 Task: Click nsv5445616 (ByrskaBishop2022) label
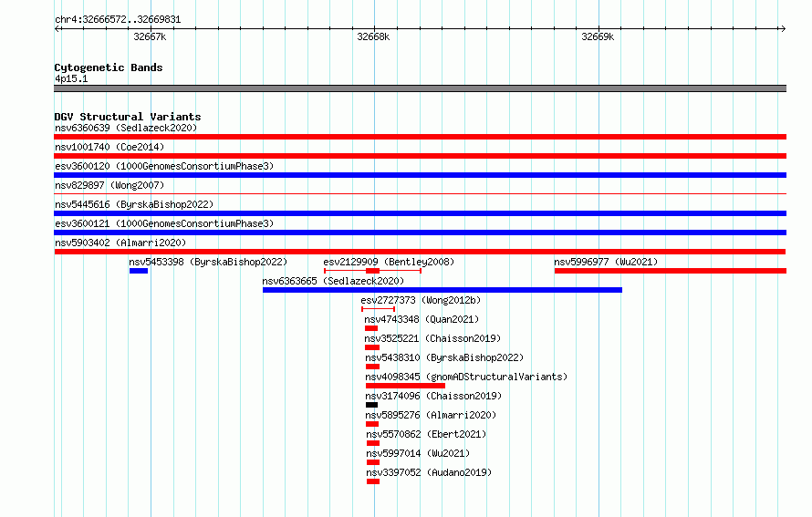[x=134, y=204]
